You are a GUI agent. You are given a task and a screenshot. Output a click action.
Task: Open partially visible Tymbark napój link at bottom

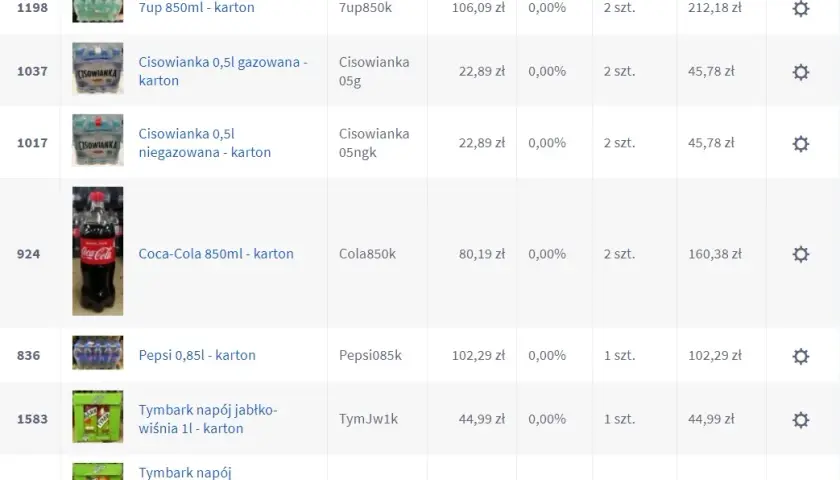click(x=185, y=472)
